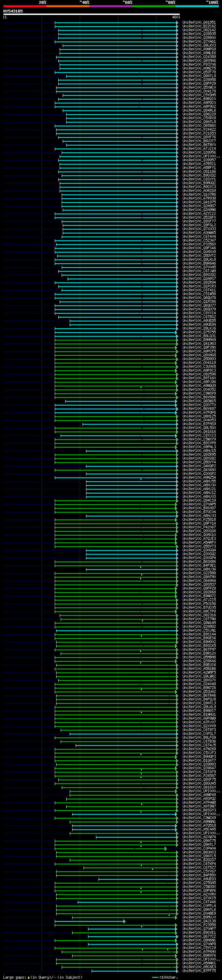The height and width of the screenshot is (980, 222).
Task: Click the purple ~60% identity legend segment
Action: pyautogui.click(x=111, y=6)
